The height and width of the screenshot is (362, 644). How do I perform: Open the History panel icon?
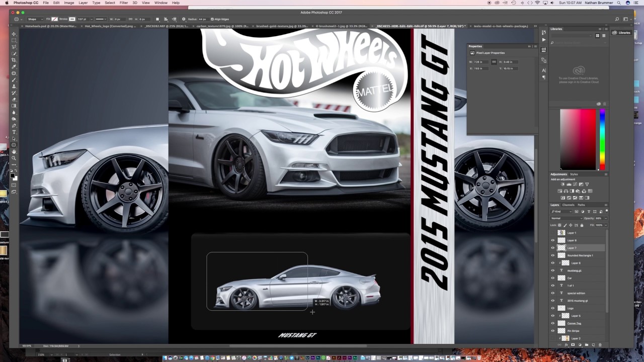[x=544, y=33]
